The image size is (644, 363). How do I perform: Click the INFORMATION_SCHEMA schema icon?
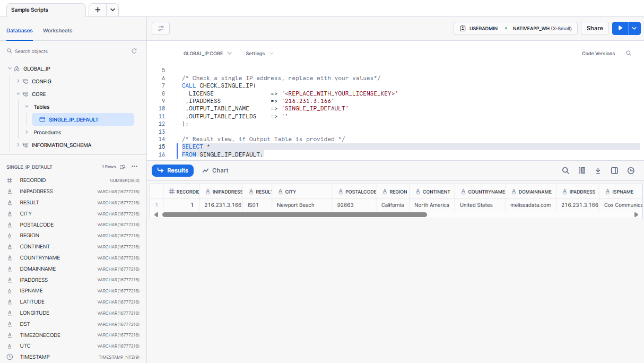(25, 145)
